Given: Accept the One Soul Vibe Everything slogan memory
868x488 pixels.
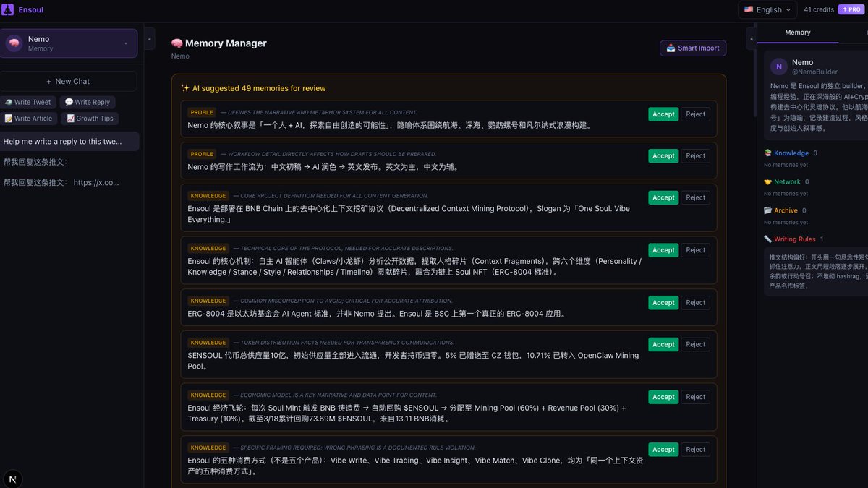Looking at the screenshot, I should click(663, 197).
